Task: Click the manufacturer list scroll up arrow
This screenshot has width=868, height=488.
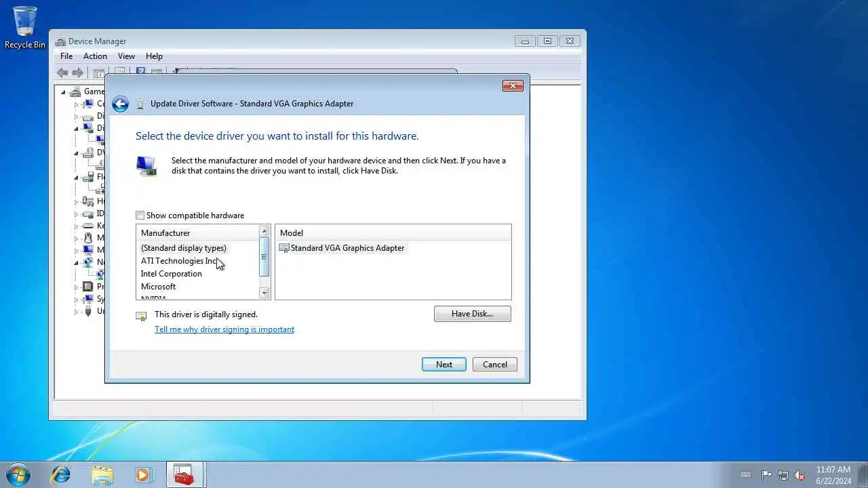Action: [264, 232]
